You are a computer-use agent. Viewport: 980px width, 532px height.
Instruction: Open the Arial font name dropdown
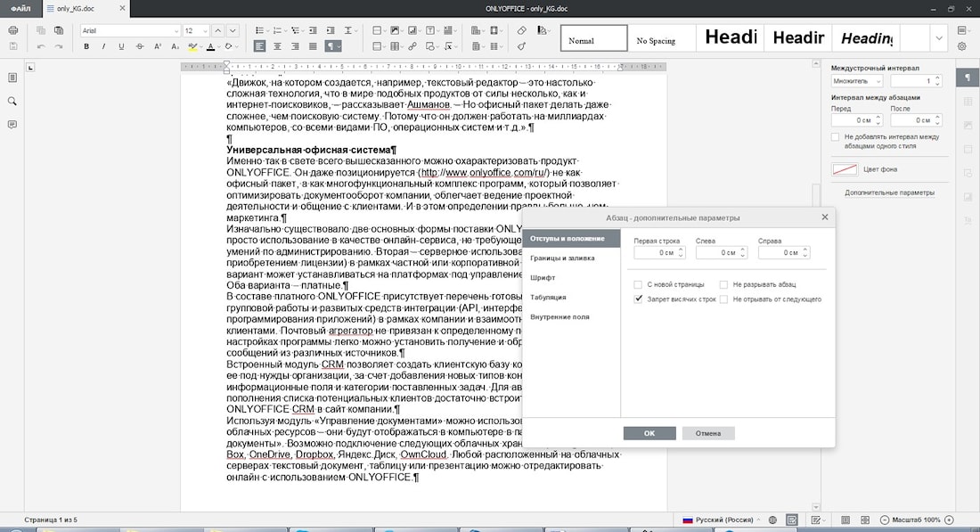tap(130, 30)
